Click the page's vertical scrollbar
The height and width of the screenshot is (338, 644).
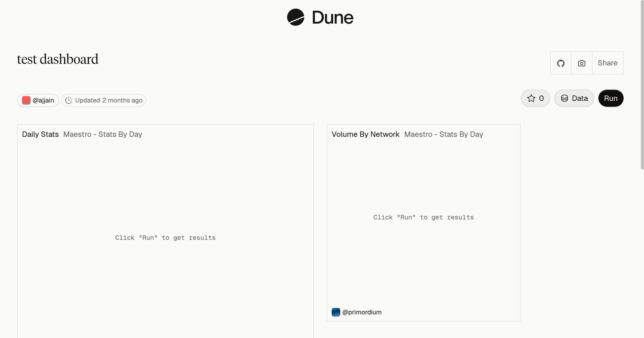[x=642, y=85]
